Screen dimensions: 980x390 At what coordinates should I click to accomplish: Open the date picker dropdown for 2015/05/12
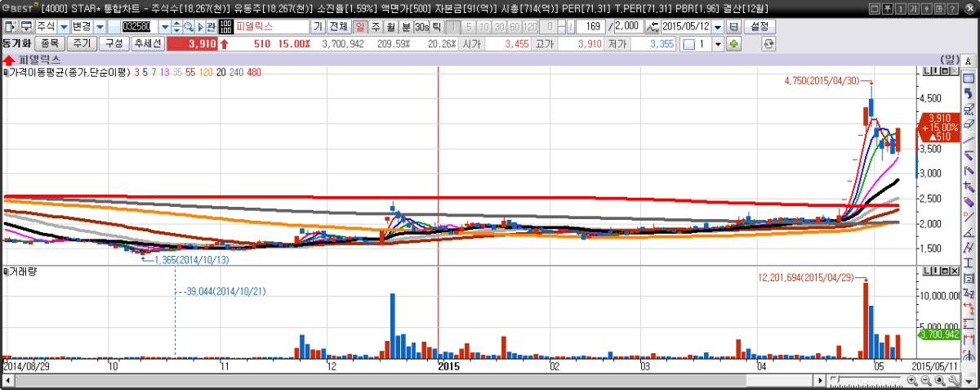[717, 27]
